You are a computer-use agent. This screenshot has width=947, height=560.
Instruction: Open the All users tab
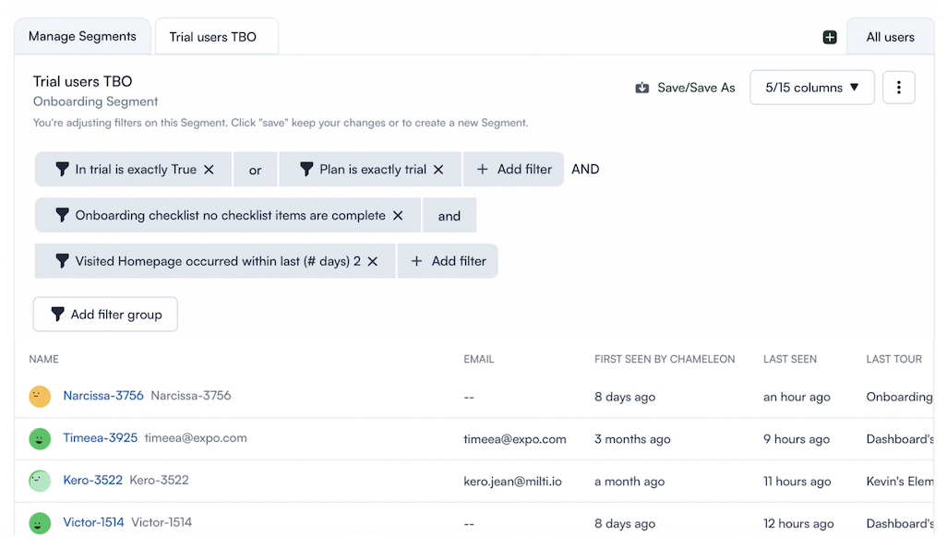coord(890,37)
